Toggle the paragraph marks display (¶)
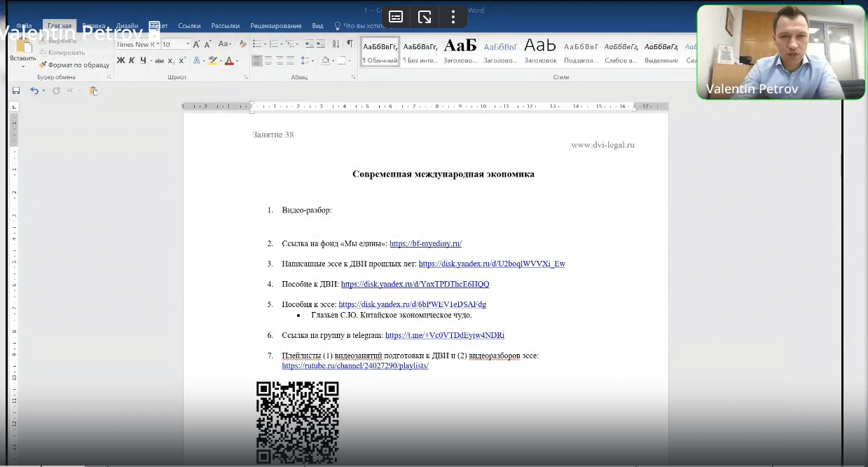The image size is (868, 467). (350, 43)
